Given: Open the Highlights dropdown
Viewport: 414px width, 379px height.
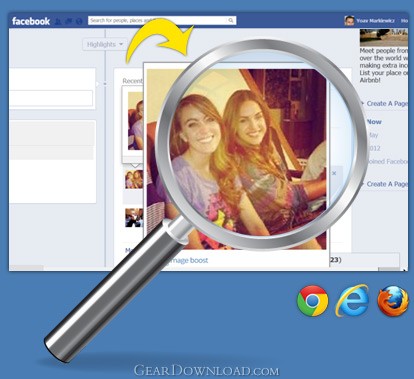Looking at the screenshot, I should [x=105, y=44].
